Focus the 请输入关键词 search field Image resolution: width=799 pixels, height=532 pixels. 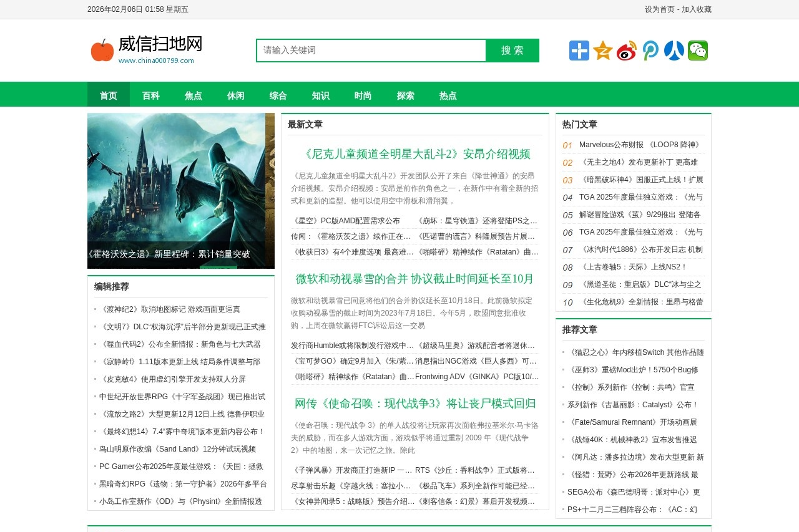coord(371,51)
